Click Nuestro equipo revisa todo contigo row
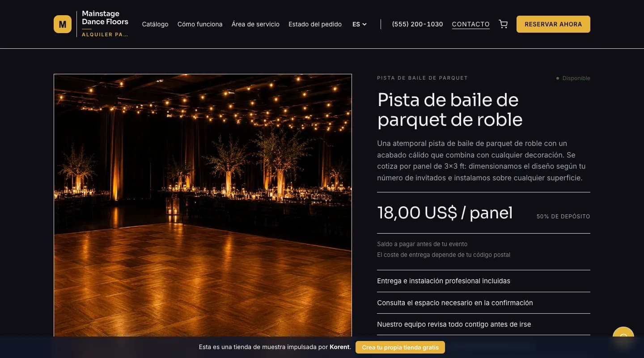 click(483, 324)
